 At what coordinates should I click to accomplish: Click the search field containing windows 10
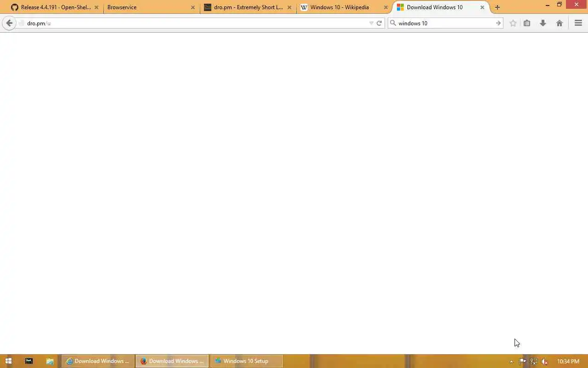tap(446, 23)
